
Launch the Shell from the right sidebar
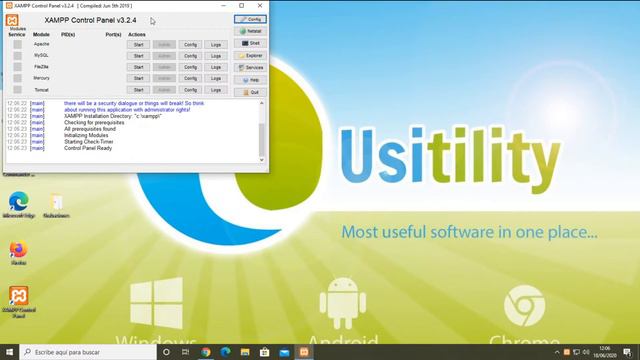250,43
